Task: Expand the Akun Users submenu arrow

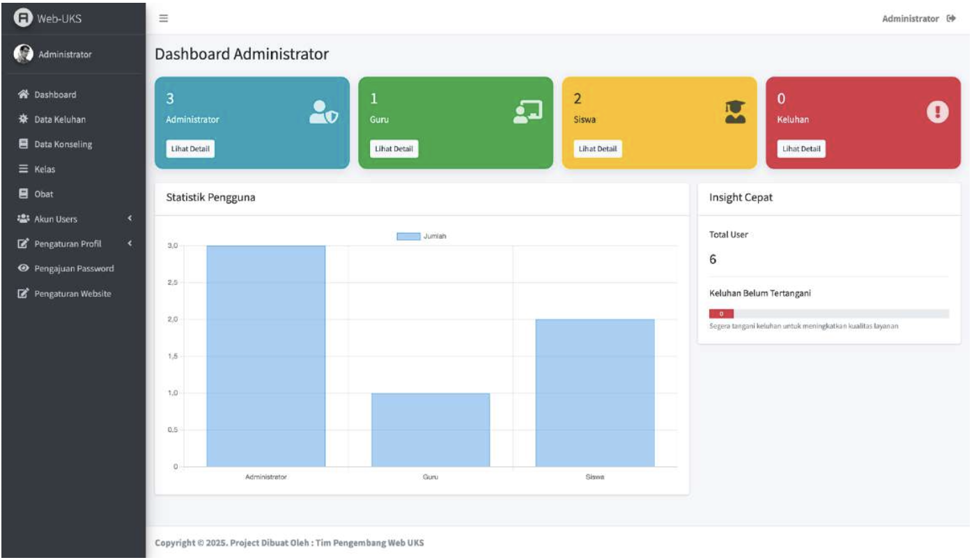Action: 130,219
